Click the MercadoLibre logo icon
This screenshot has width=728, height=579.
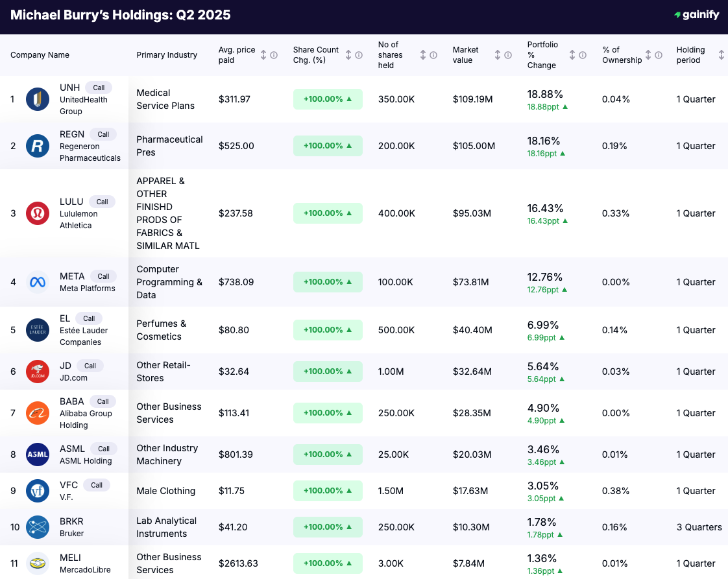[x=38, y=563]
